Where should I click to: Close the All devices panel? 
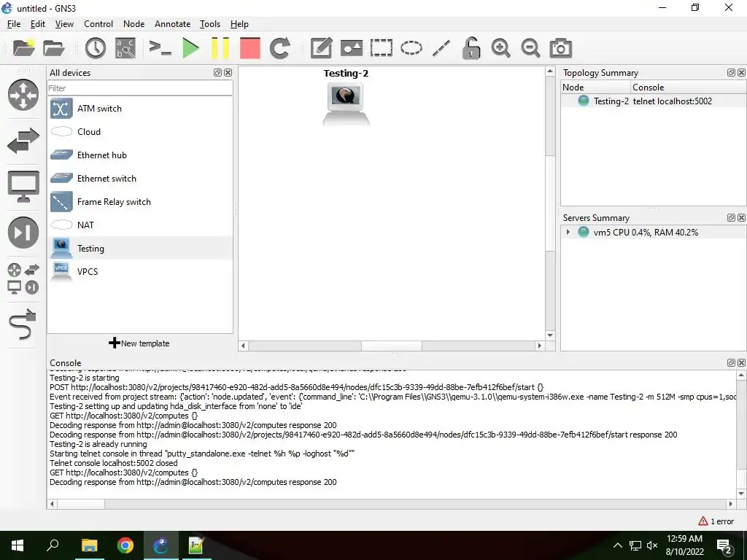click(x=228, y=72)
